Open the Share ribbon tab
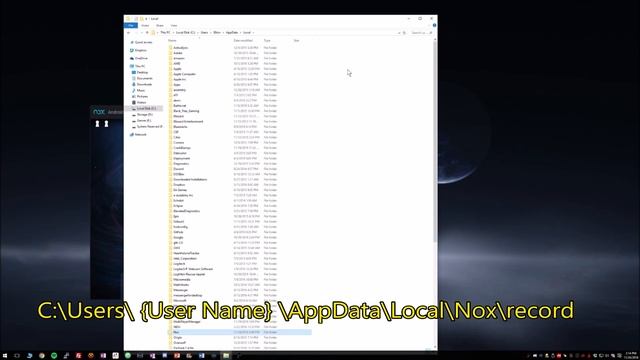 click(160, 25)
